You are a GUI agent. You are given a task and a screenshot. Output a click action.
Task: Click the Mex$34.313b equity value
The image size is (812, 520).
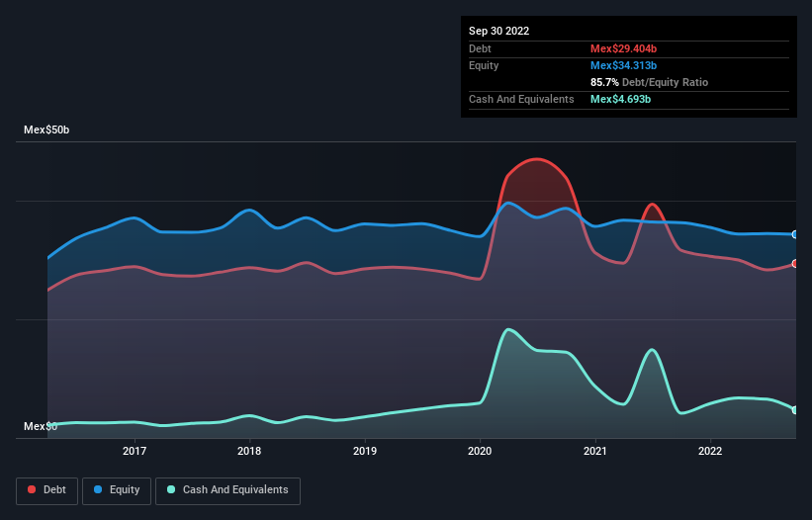(x=623, y=65)
